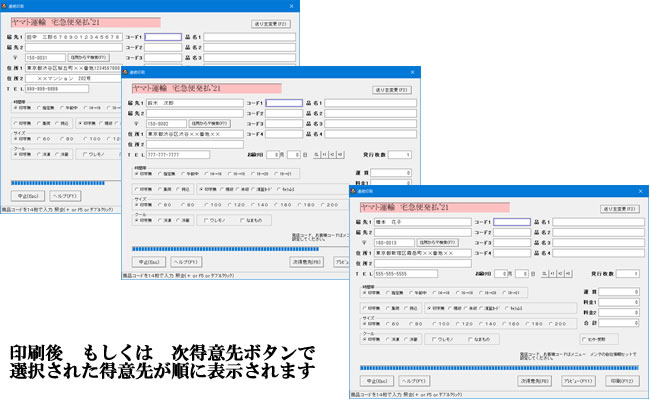Click the title bar app icon of the 鈴木 次郎 window
Viewport: 650px width, 400px height.
pos(124,73)
